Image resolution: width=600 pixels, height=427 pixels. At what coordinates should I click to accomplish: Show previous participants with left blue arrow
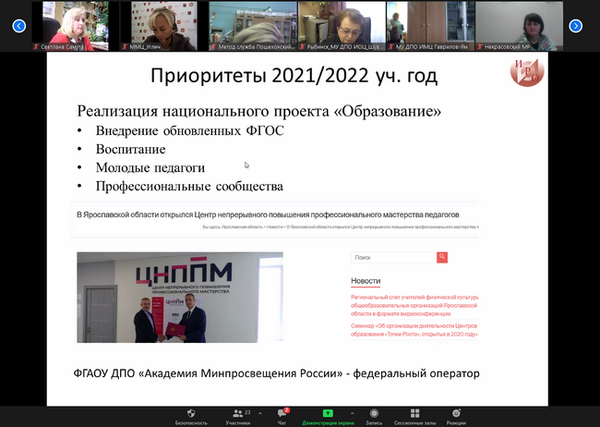[x=19, y=26]
